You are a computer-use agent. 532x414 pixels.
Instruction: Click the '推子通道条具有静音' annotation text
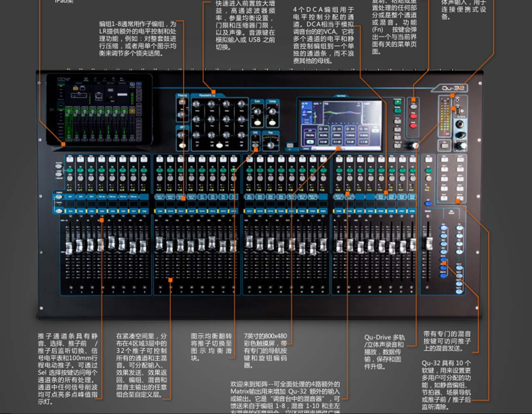68,369
